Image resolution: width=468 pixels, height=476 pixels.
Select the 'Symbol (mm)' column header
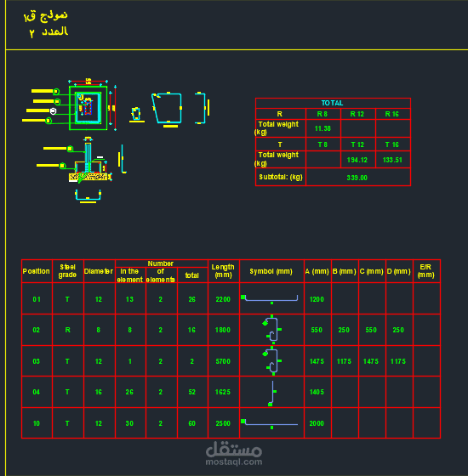click(271, 271)
